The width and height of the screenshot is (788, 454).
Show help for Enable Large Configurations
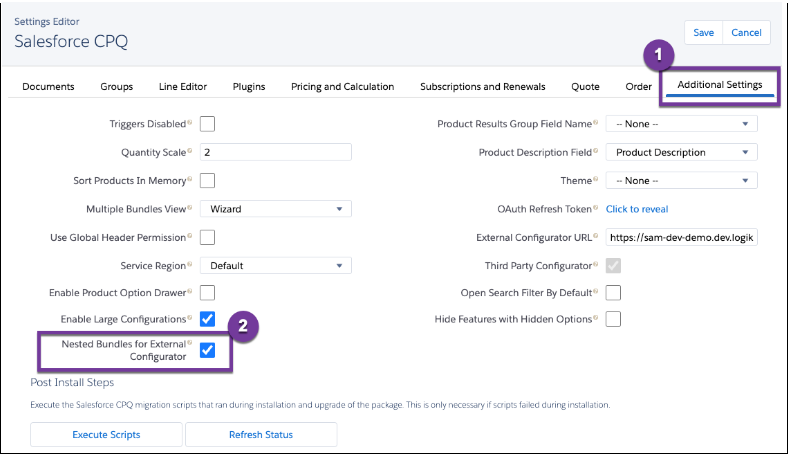click(x=189, y=318)
